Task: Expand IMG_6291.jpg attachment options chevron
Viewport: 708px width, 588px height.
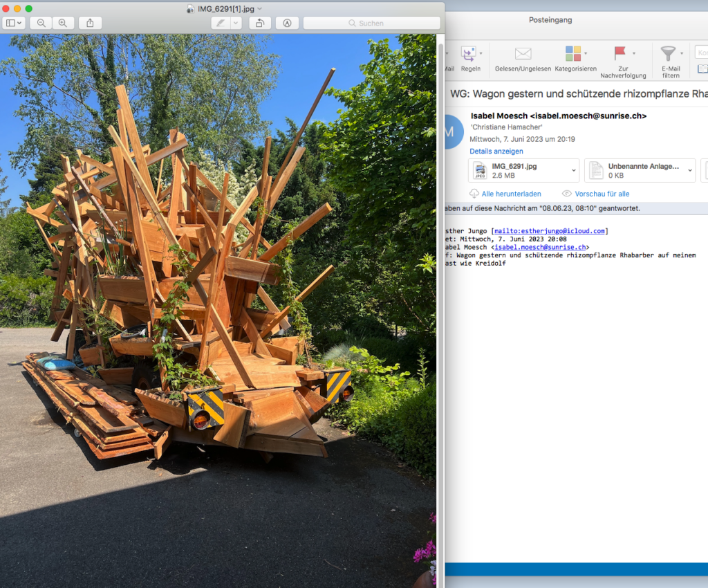Action: click(573, 170)
